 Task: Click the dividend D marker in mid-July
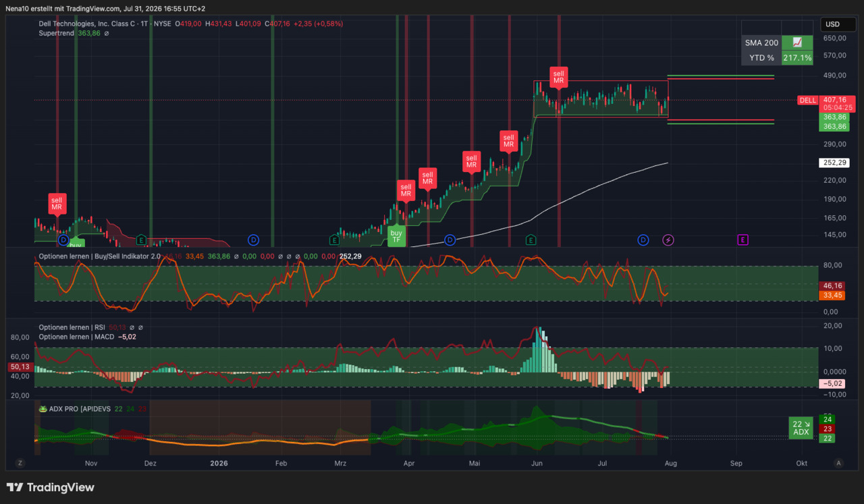(x=643, y=240)
